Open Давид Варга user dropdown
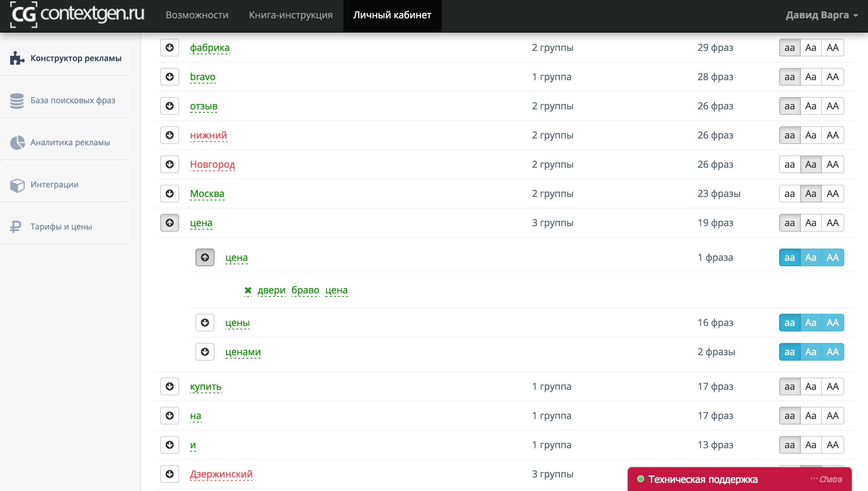The width and height of the screenshot is (868, 491). [x=822, y=15]
